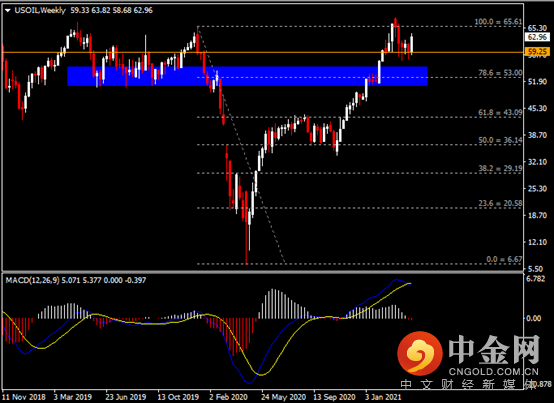554x403 pixels.
Task: Click the date label 23 Jun 2019
Action: [x=126, y=397]
